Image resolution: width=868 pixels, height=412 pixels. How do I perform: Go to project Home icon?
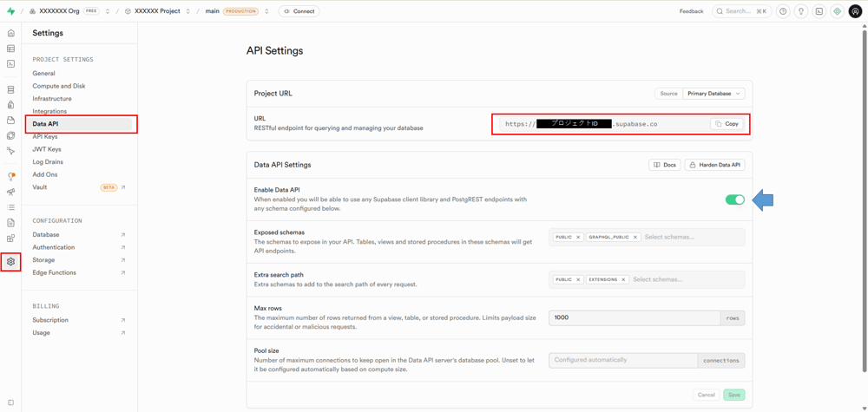(x=10, y=33)
